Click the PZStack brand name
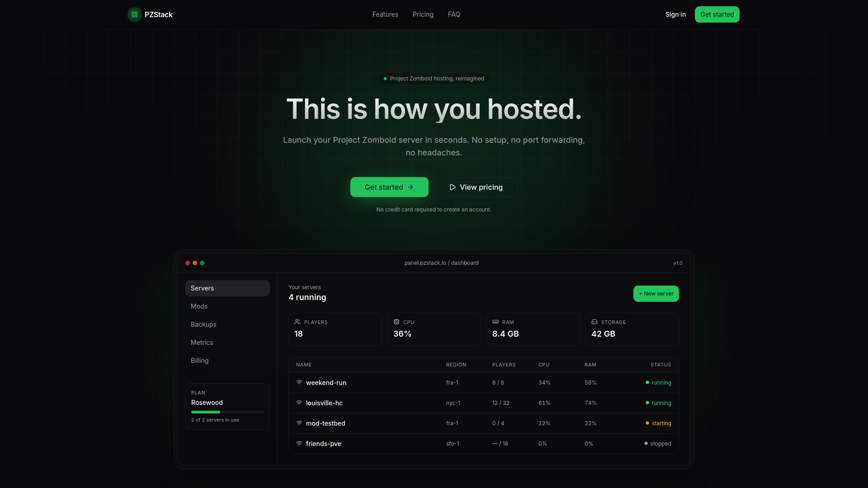This screenshot has width=868, height=488. [159, 14]
